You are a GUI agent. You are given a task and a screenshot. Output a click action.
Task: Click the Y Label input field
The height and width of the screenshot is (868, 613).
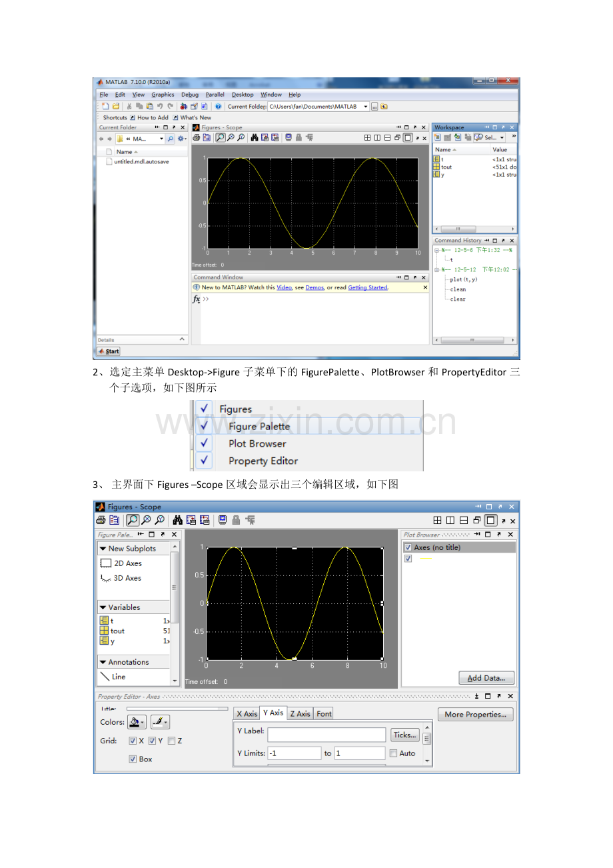point(326,735)
